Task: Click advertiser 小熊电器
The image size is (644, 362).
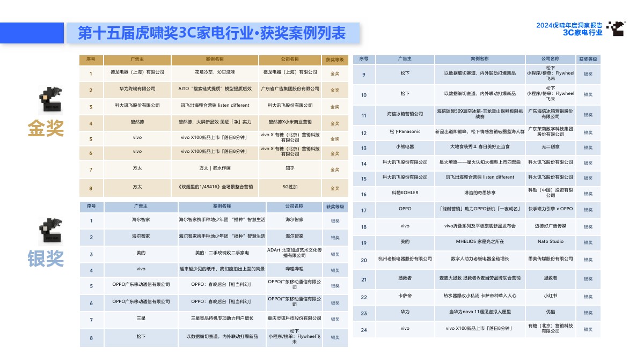Action: pos(405,147)
